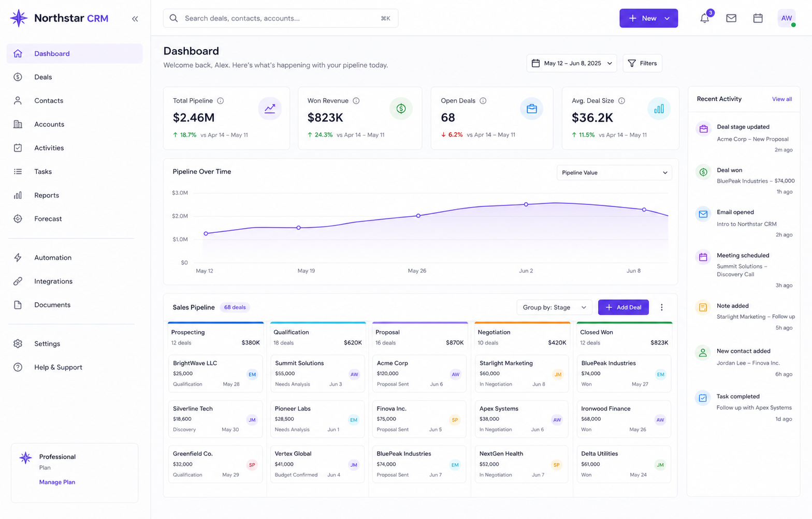Focus the search deals, contacts, accounts field

point(281,18)
